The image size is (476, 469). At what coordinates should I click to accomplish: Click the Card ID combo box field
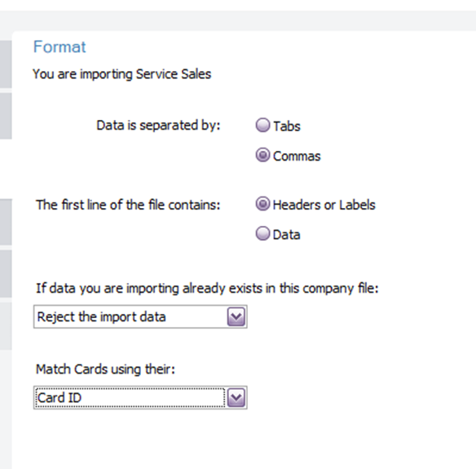coord(140,397)
